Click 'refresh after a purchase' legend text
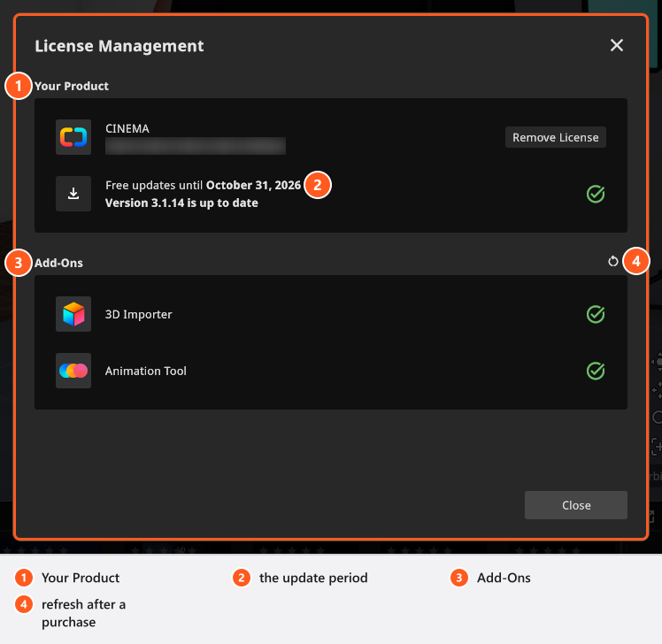The width and height of the screenshot is (662, 644). pos(83,613)
